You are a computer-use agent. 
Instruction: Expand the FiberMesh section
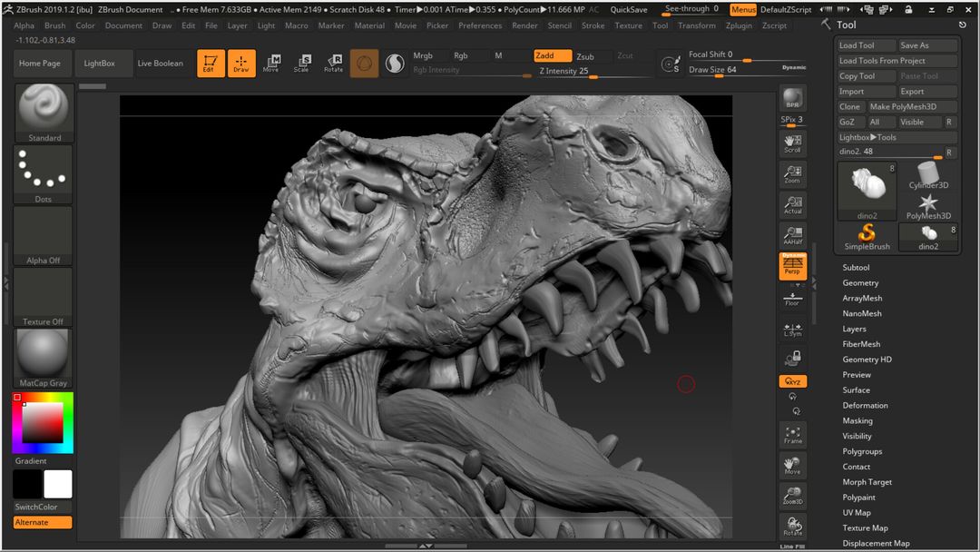coord(861,344)
